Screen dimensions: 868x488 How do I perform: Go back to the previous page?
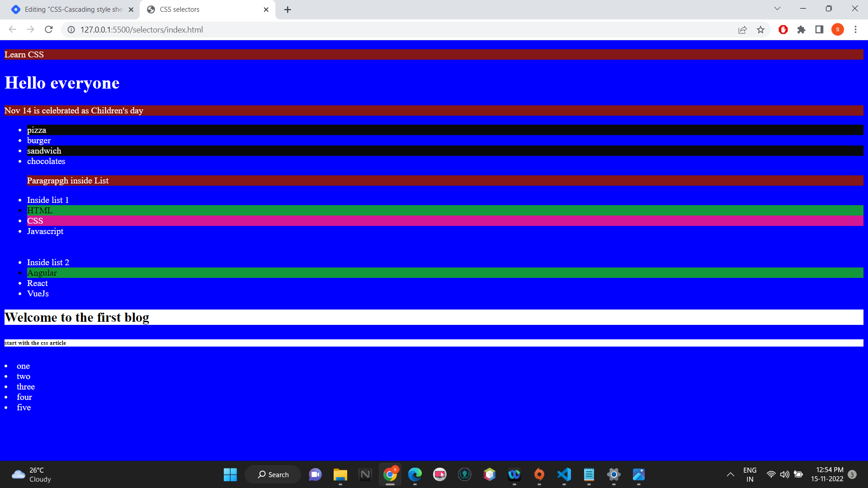(12, 29)
